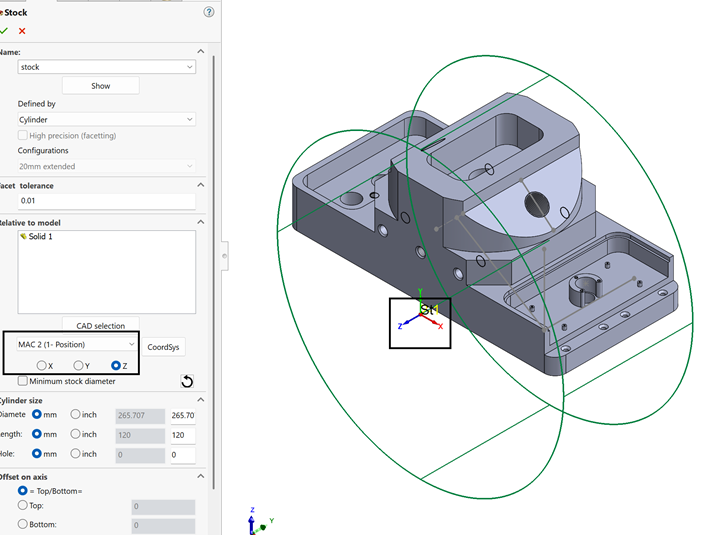Click Facet tolerance field 0,01
This screenshot has height=535, width=705.
click(x=107, y=201)
